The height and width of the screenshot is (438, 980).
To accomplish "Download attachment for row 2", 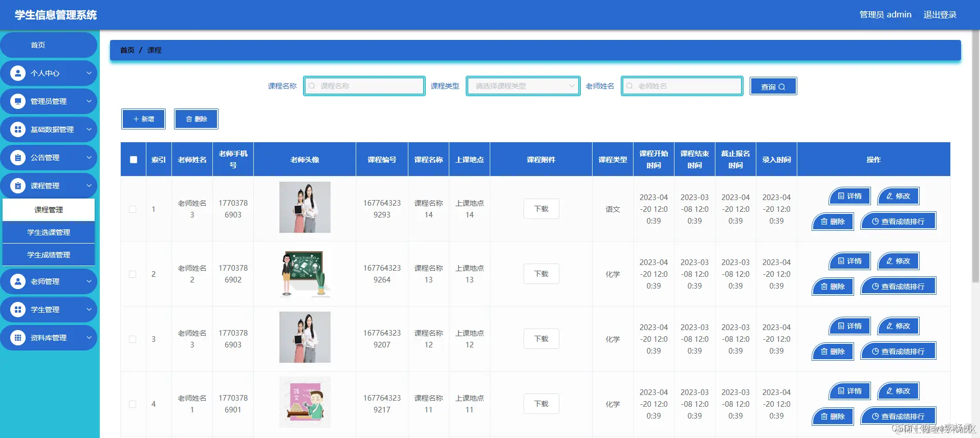I will [541, 274].
